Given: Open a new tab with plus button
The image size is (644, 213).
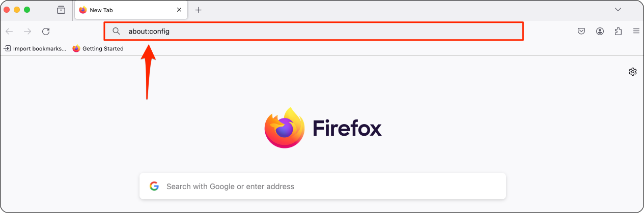Looking at the screenshot, I should [x=199, y=10].
